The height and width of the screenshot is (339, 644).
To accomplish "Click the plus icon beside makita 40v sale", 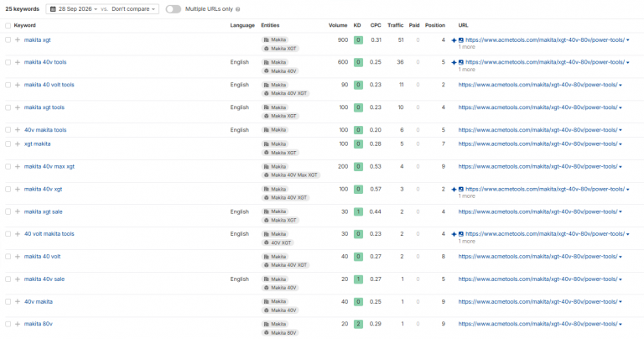I will tap(18, 279).
